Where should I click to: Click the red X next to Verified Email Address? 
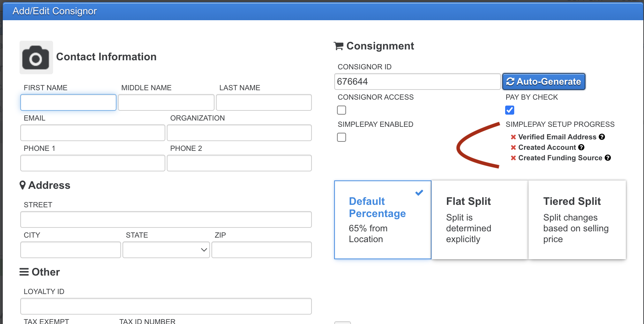pos(513,137)
